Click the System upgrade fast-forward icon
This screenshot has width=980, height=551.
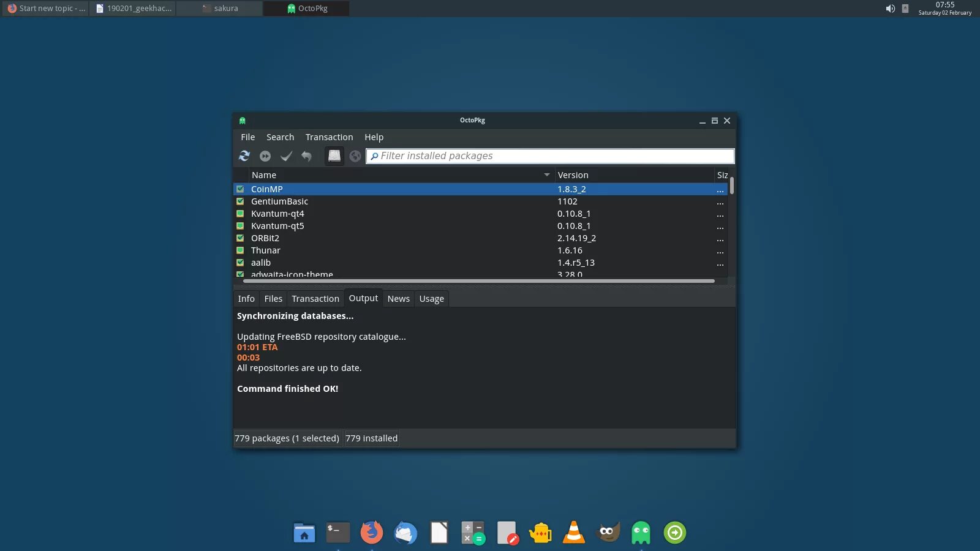click(265, 156)
